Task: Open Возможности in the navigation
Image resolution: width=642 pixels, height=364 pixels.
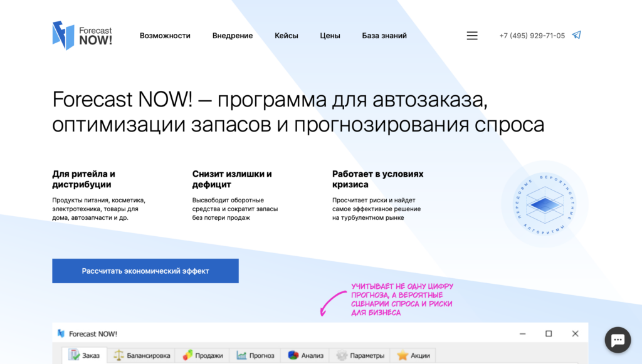Action: (165, 36)
